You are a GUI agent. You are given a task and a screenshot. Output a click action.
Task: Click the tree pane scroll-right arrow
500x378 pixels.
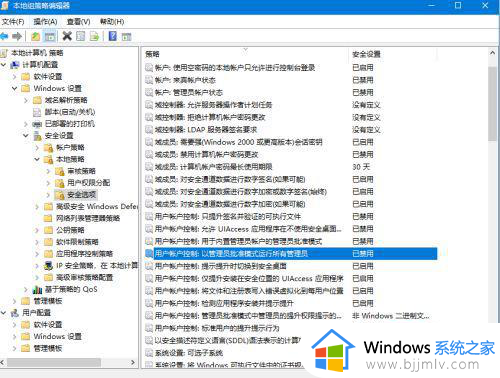pos(133,362)
